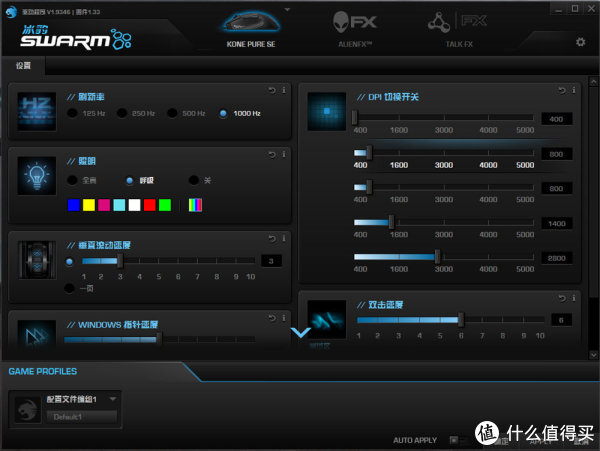600x451 pixels.
Task: Pick the magenta color swatch
Action: coord(104,205)
